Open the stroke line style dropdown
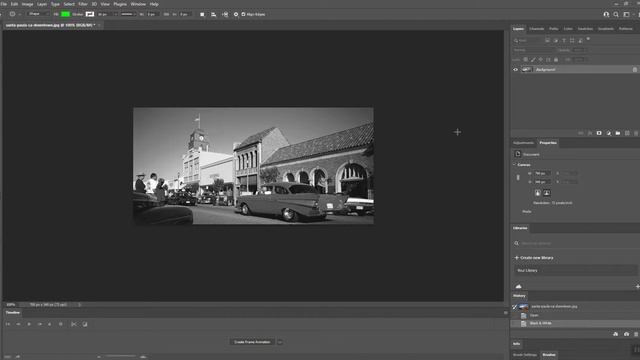Screen dimensions: 640x360 [128, 14]
